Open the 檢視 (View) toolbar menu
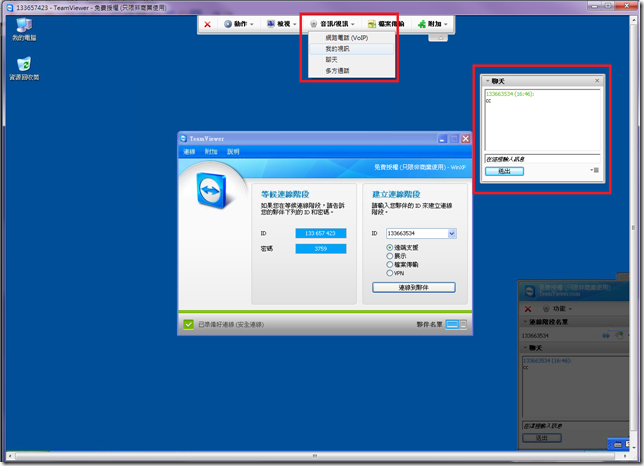This screenshot has width=644, height=466. coord(282,24)
